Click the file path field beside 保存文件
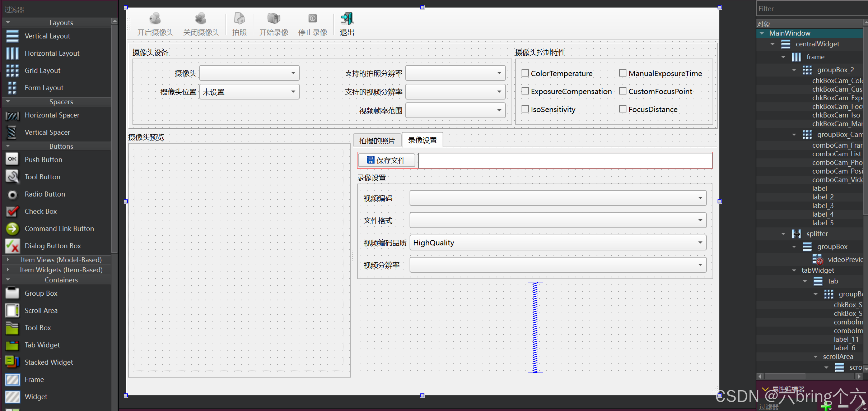 click(x=565, y=161)
